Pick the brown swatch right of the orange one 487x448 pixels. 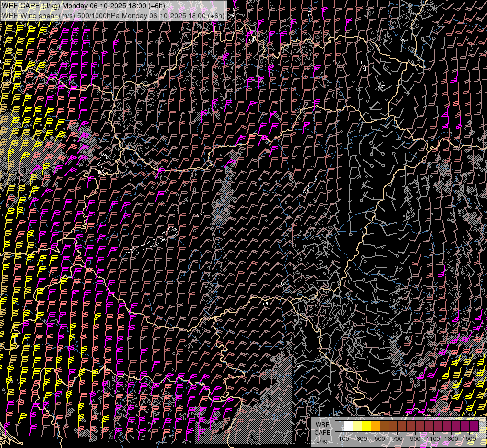pos(384,426)
